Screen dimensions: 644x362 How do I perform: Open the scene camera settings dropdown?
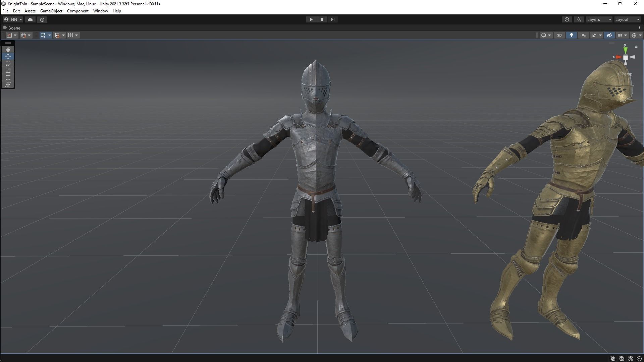coord(622,35)
